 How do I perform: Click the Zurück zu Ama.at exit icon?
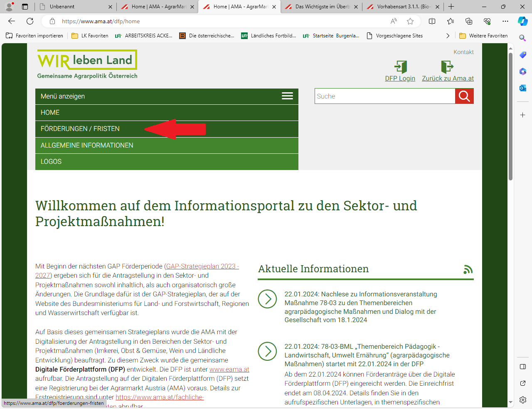(x=447, y=67)
